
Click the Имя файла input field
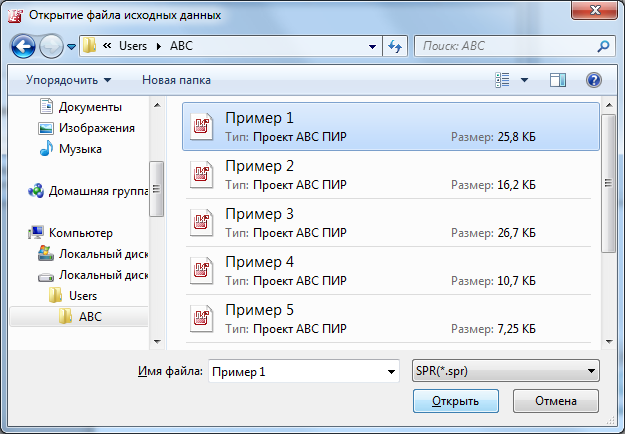pos(303,371)
